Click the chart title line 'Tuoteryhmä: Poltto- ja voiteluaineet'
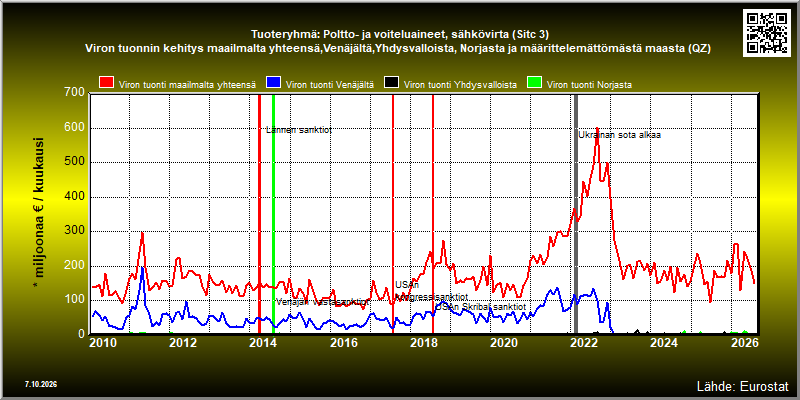 pos(399,35)
